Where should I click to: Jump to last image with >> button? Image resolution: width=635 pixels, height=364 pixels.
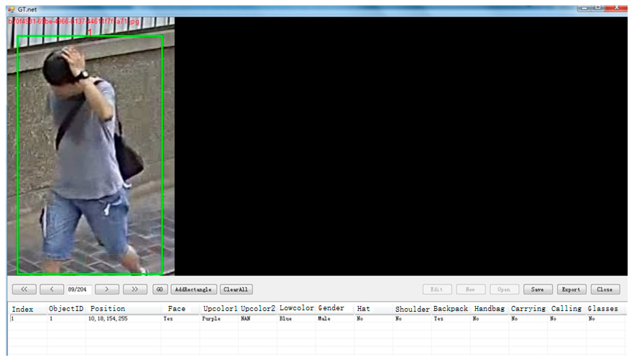pyautogui.click(x=135, y=289)
